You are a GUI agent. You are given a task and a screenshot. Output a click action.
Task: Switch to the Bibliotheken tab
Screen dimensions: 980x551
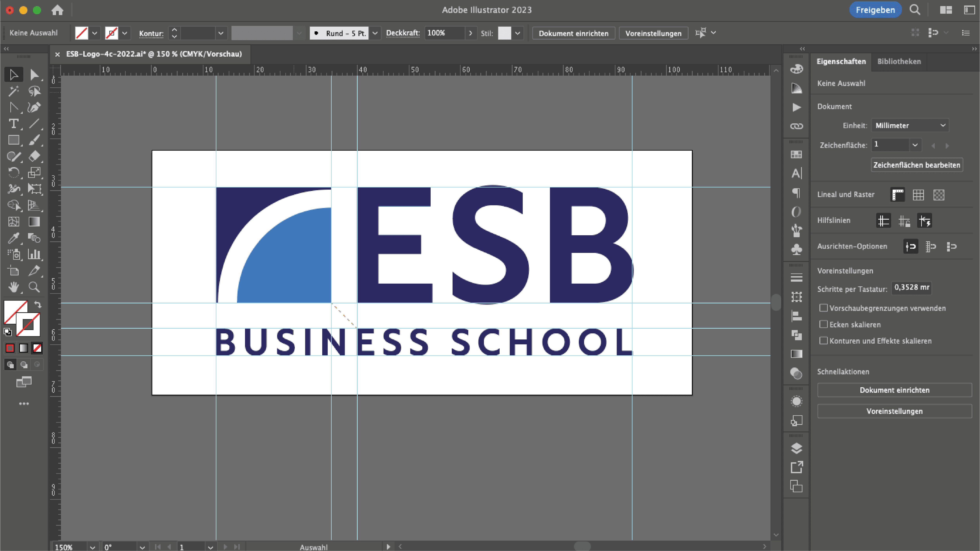[x=899, y=62]
